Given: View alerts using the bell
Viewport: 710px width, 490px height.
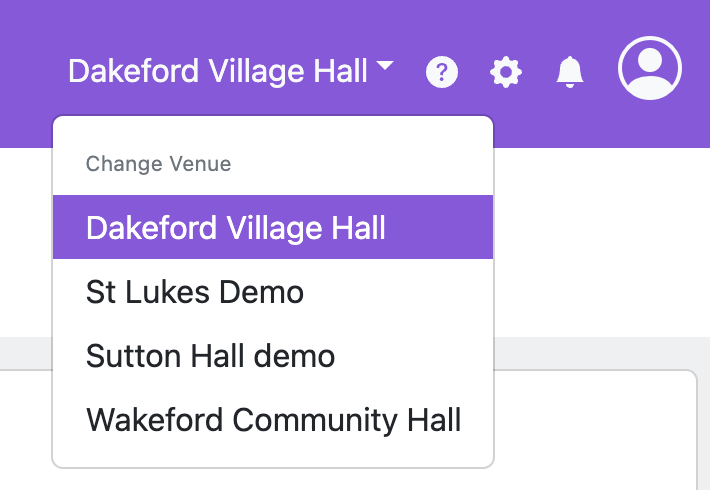Looking at the screenshot, I should (570, 72).
